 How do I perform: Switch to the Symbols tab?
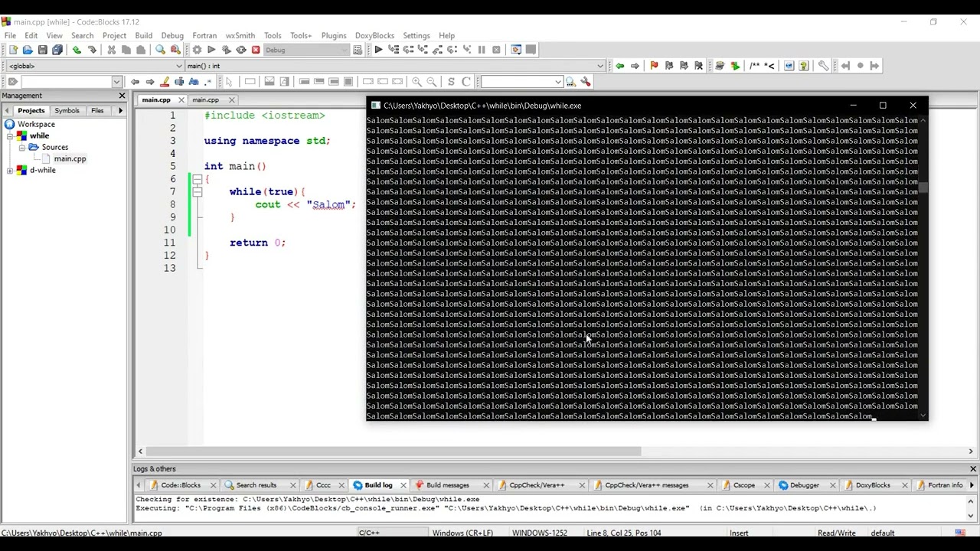point(67,111)
